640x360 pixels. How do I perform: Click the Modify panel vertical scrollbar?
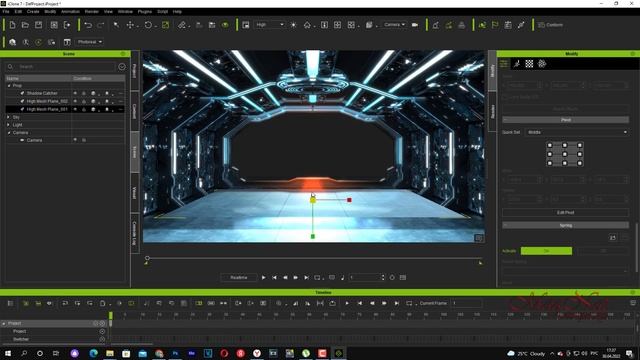point(637,247)
